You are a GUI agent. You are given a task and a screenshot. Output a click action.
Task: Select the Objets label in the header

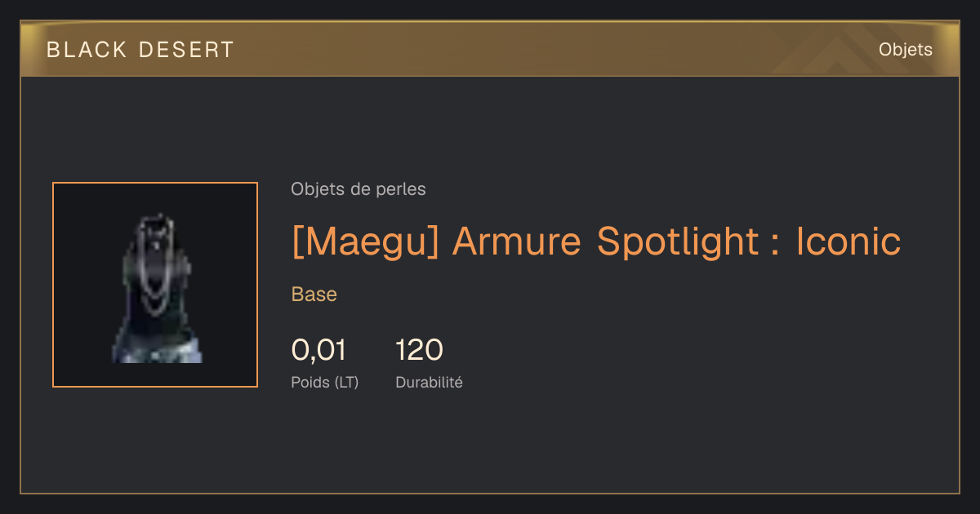[x=905, y=50]
